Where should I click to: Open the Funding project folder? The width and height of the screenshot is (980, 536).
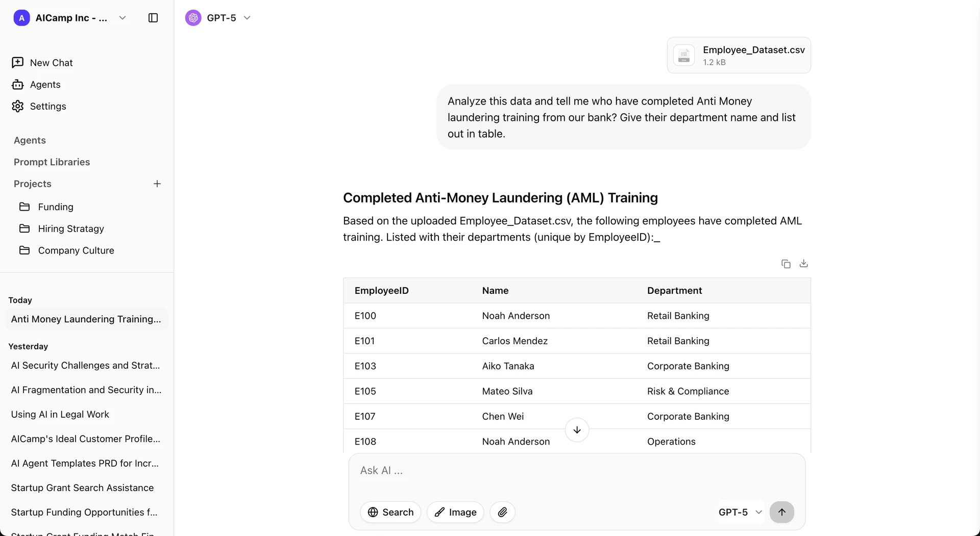[55, 207]
